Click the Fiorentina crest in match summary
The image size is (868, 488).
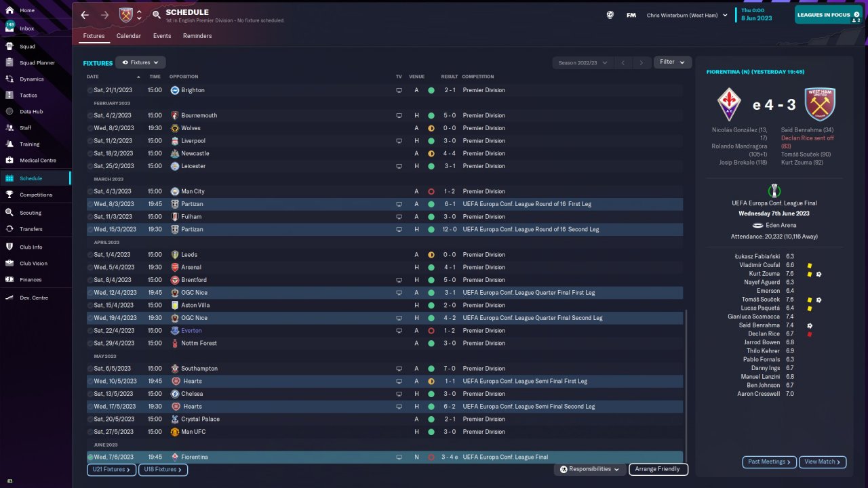729,105
